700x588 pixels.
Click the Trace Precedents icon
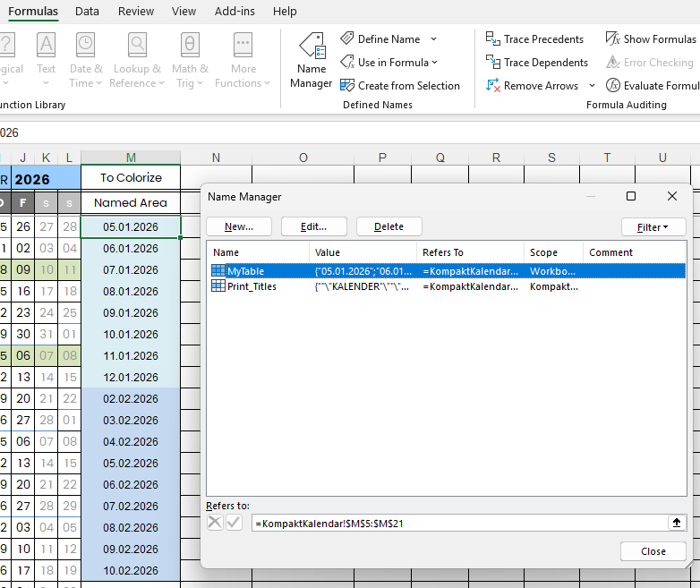click(493, 39)
